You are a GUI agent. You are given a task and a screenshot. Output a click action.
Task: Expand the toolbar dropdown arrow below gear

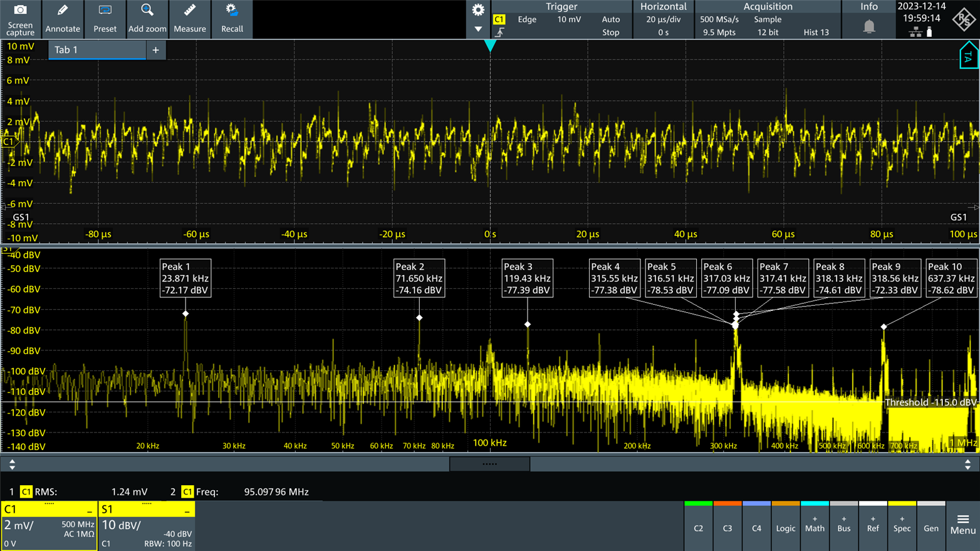coord(478,29)
